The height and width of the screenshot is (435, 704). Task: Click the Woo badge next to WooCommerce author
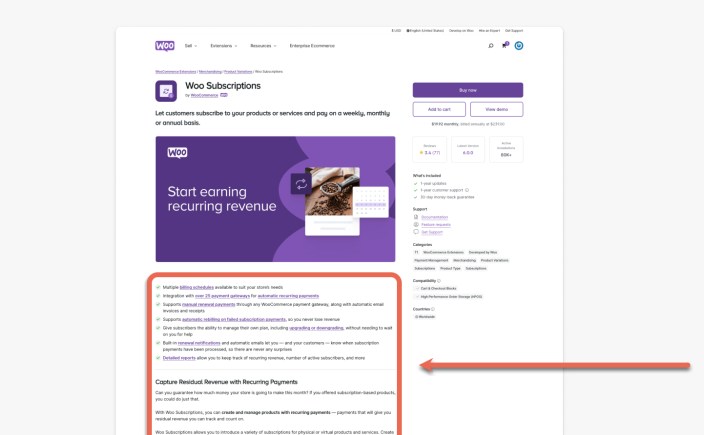(x=224, y=95)
